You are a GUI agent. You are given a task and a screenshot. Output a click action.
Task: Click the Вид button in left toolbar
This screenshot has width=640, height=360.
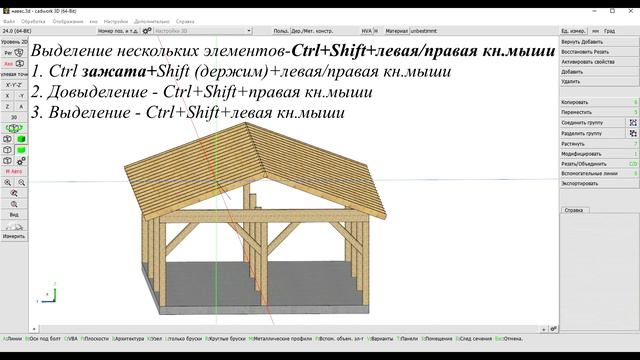click(14, 215)
